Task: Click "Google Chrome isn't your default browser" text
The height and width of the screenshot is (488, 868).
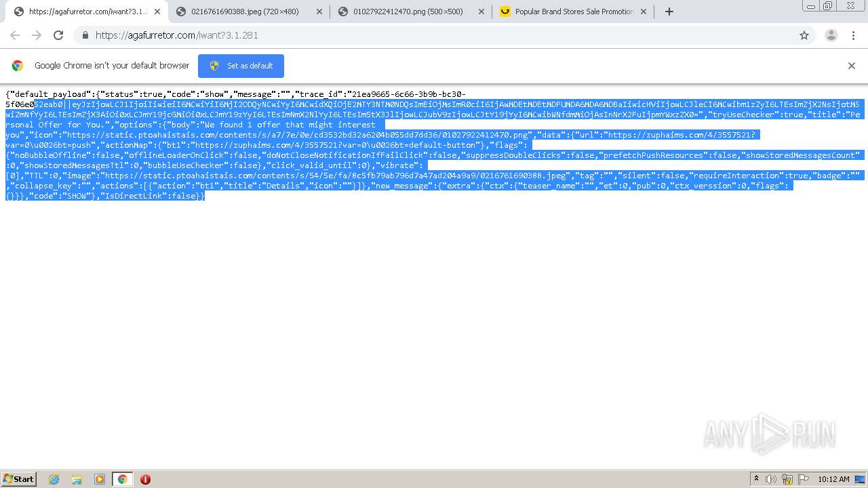Action: click(x=112, y=66)
